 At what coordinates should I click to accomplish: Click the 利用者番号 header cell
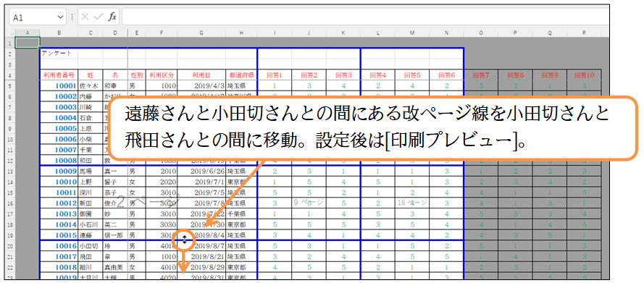click(59, 75)
